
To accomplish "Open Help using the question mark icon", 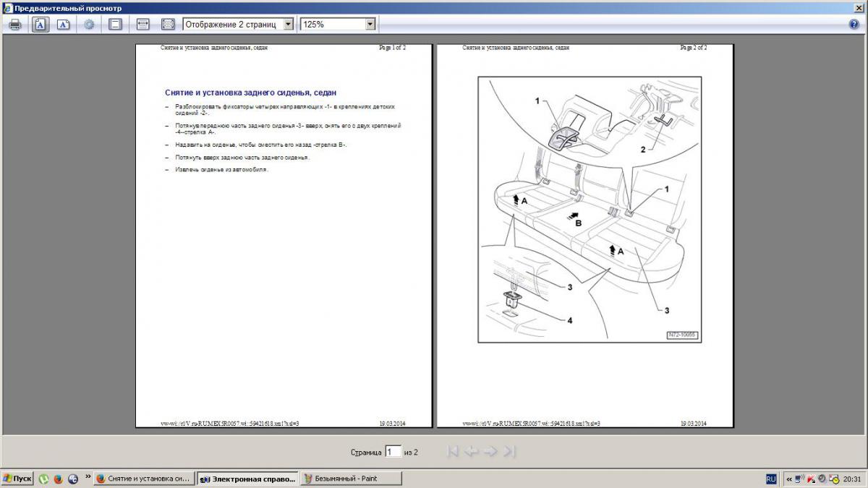I will [x=854, y=24].
